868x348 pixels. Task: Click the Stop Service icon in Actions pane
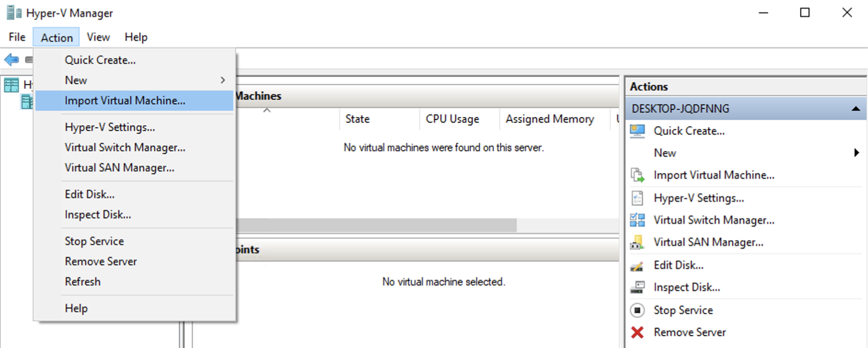coord(638,310)
